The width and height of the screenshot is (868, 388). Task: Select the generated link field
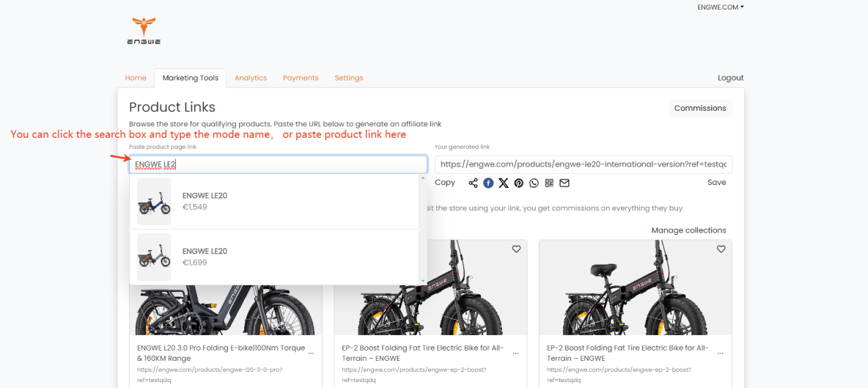coord(584,164)
